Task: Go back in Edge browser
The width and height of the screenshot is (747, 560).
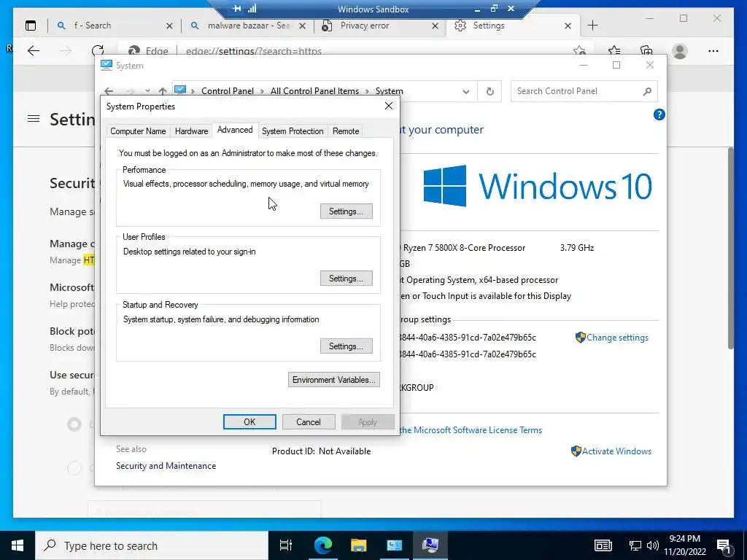Action: point(34,51)
